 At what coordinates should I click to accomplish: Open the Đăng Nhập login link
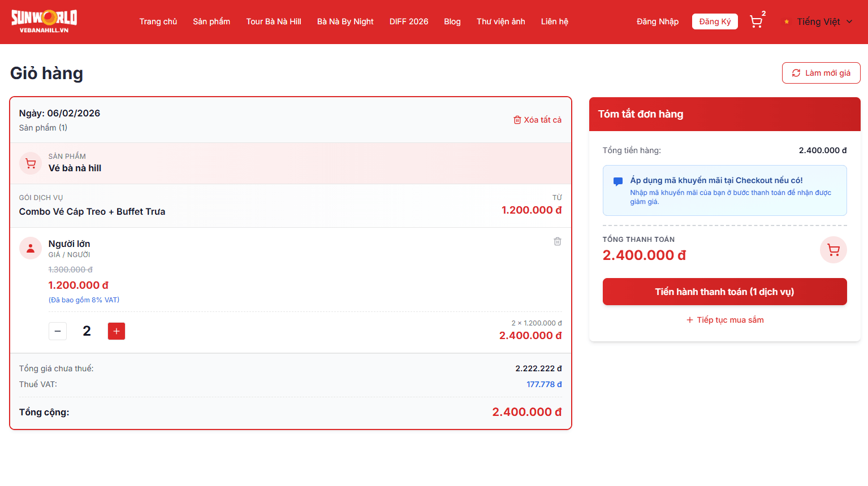coord(657,21)
